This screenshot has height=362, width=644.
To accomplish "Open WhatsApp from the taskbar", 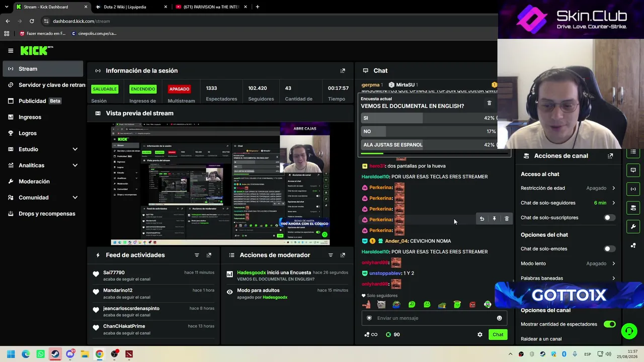I will [x=41, y=354].
